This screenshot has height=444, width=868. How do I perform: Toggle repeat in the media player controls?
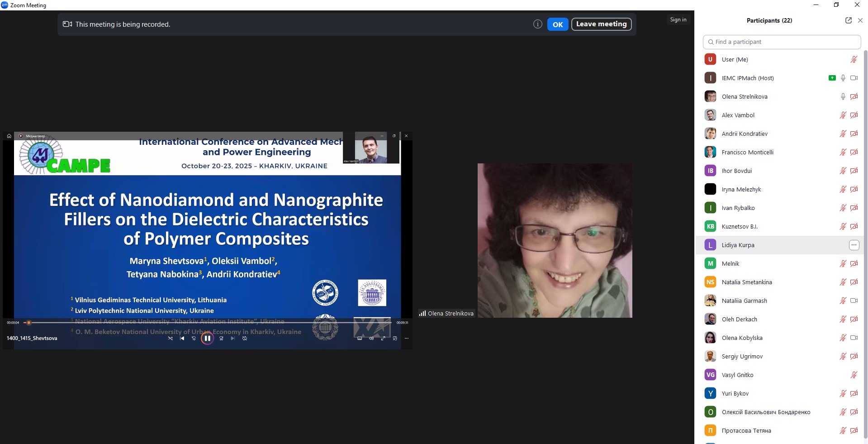point(245,339)
